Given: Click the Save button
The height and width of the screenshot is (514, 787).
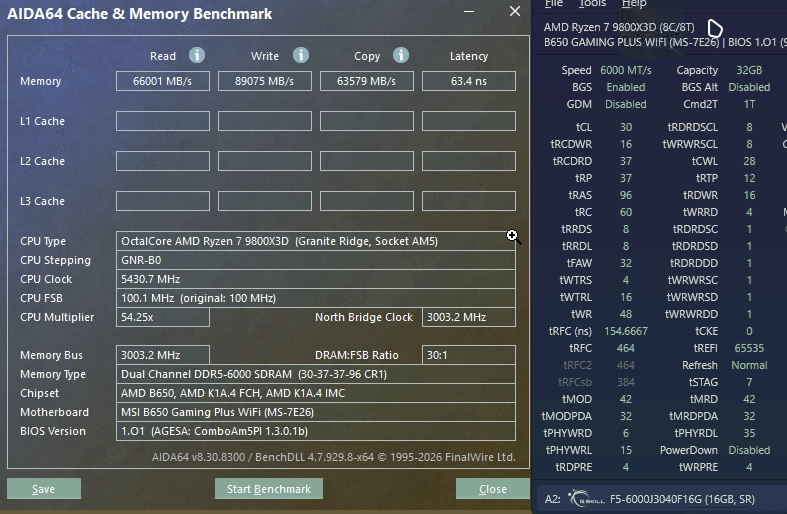Looking at the screenshot, I should [44, 489].
